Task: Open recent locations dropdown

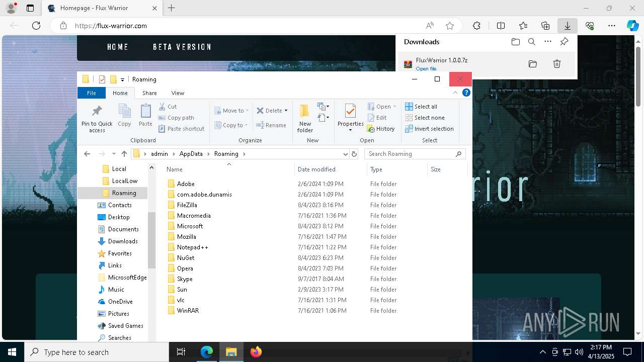Action: tap(114, 154)
